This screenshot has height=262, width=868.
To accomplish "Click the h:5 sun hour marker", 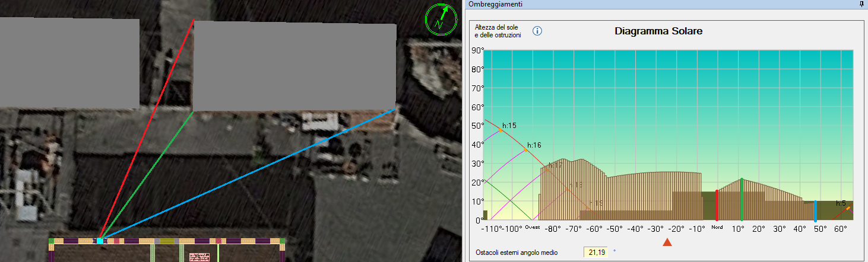I will click(x=847, y=208).
